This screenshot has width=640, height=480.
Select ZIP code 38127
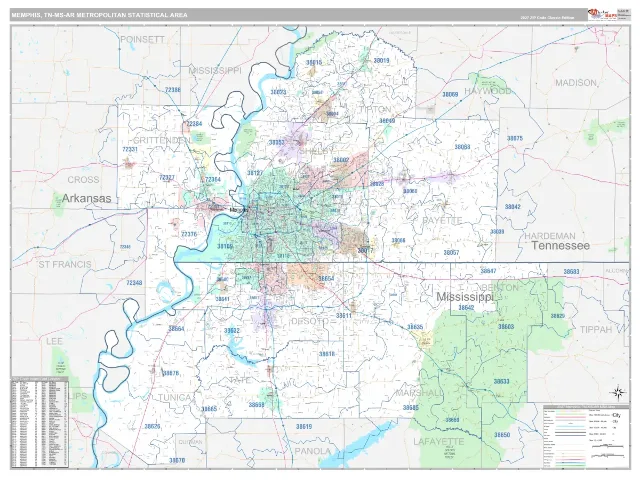click(x=255, y=173)
